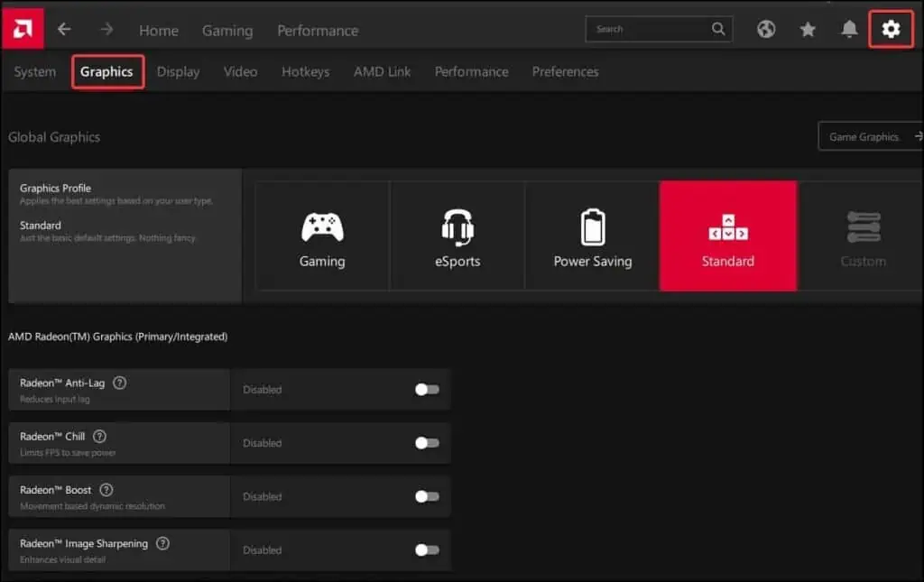Go to the Preferences section
Screen dimensions: 924x582
point(566,71)
